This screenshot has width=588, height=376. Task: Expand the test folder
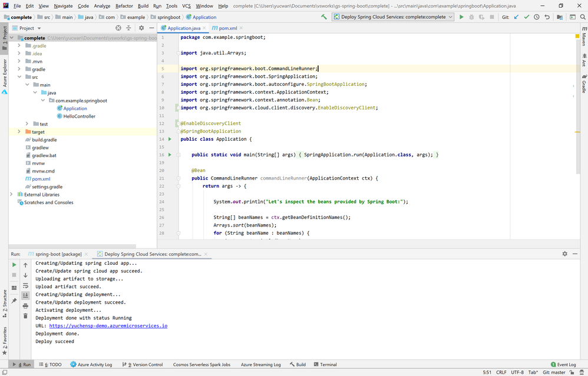[27, 124]
